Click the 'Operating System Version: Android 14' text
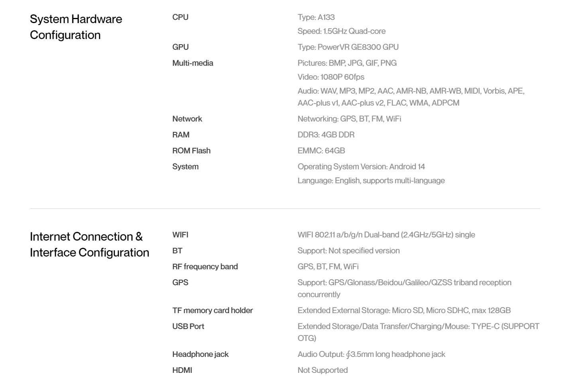The width and height of the screenshot is (572, 392). click(361, 167)
